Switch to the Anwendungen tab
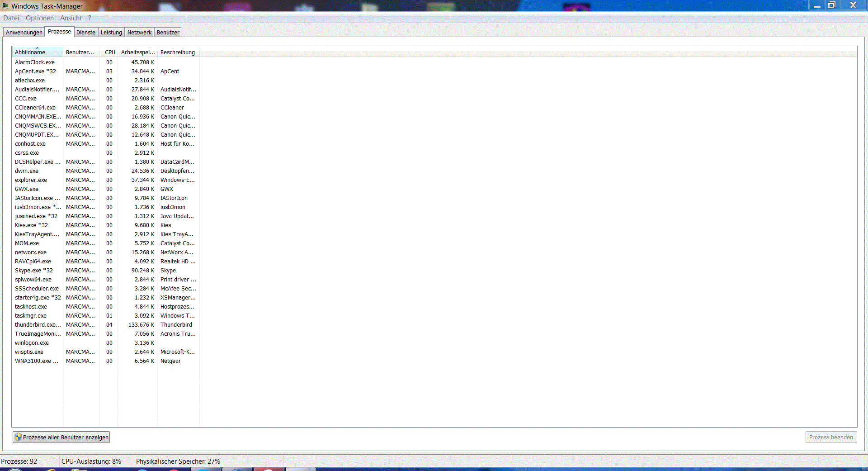Image resolution: width=868 pixels, height=471 pixels. click(x=24, y=33)
